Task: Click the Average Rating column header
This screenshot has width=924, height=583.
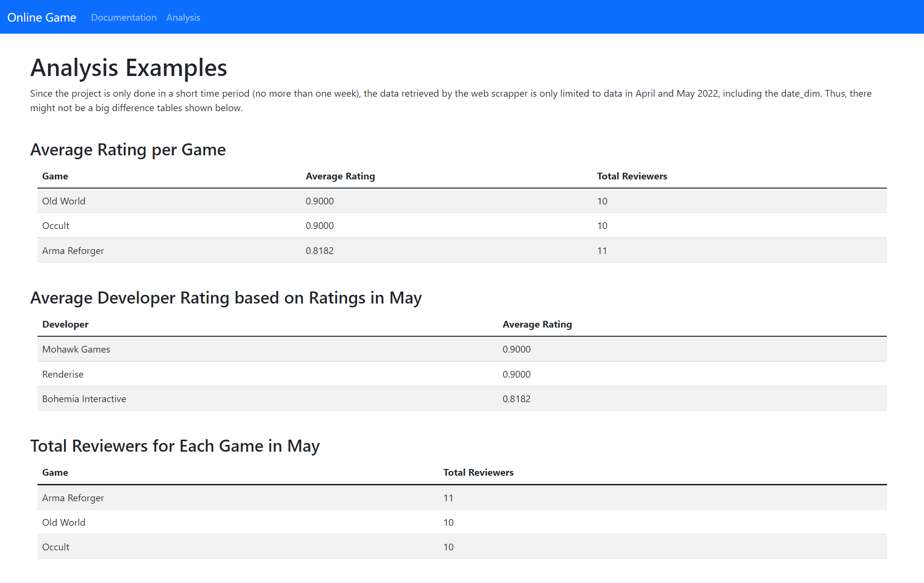Action: [x=340, y=176]
